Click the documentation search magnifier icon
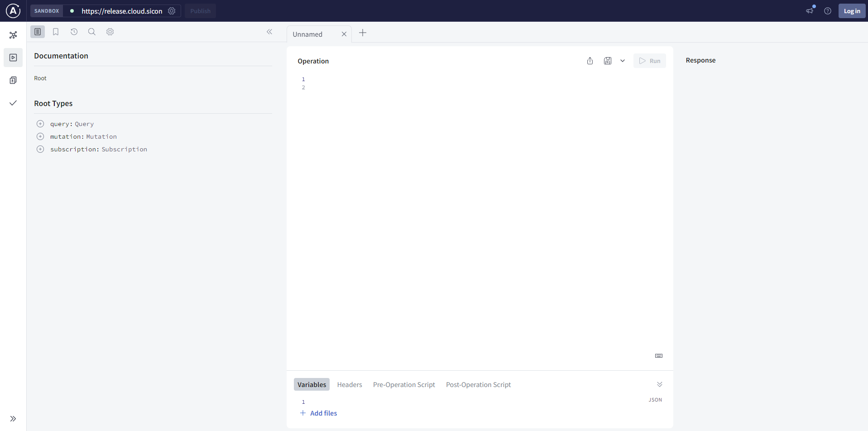 (92, 32)
